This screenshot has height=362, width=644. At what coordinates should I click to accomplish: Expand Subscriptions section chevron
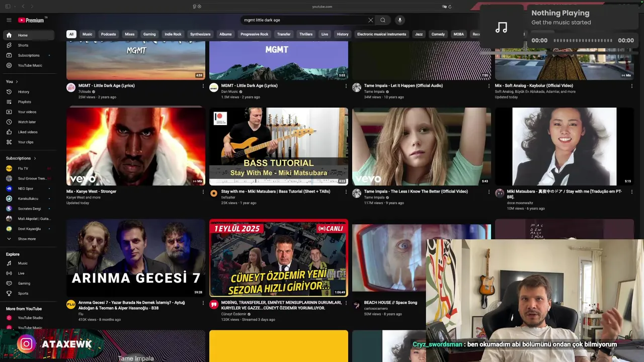pyautogui.click(x=35, y=158)
